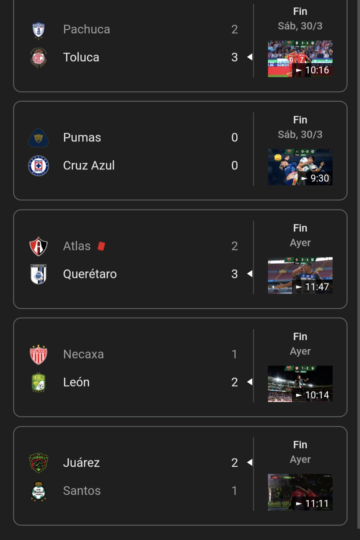Play the Necaxa vs León 10:14 video

coord(300,384)
